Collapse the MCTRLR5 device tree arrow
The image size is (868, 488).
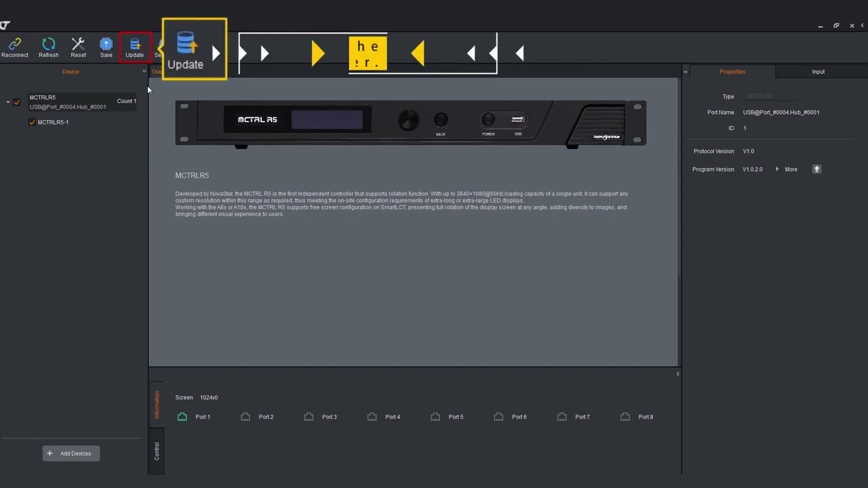[8, 102]
